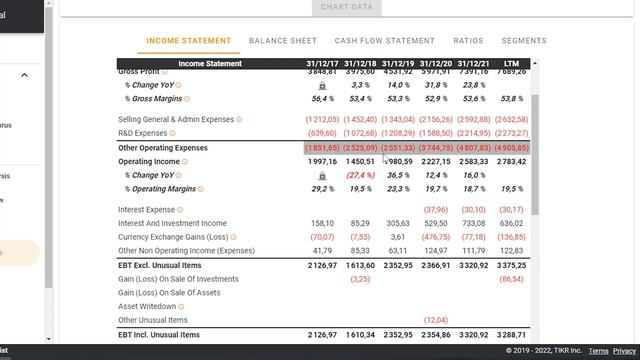640x360 pixels.
Task: Open the Terms link in footer
Action: click(598, 351)
